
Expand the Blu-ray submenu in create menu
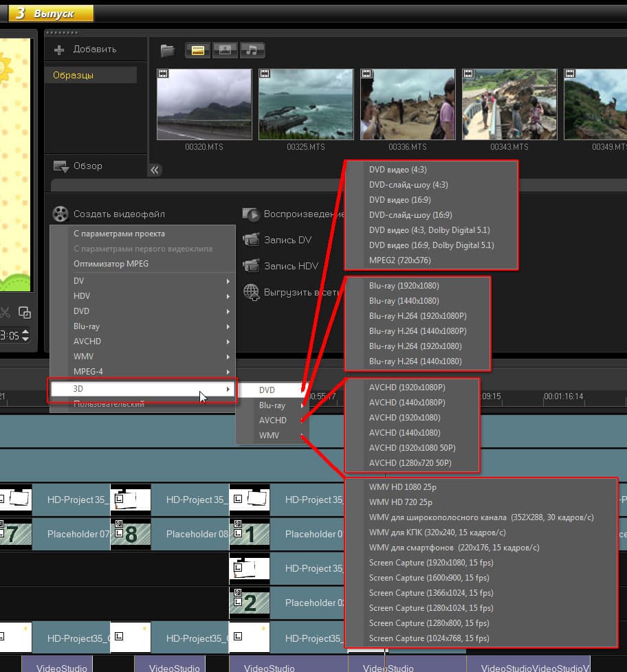[x=143, y=326]
